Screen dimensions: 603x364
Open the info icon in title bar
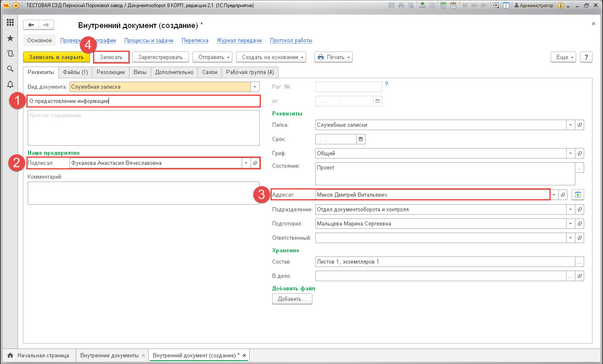[x=561, y=5]
